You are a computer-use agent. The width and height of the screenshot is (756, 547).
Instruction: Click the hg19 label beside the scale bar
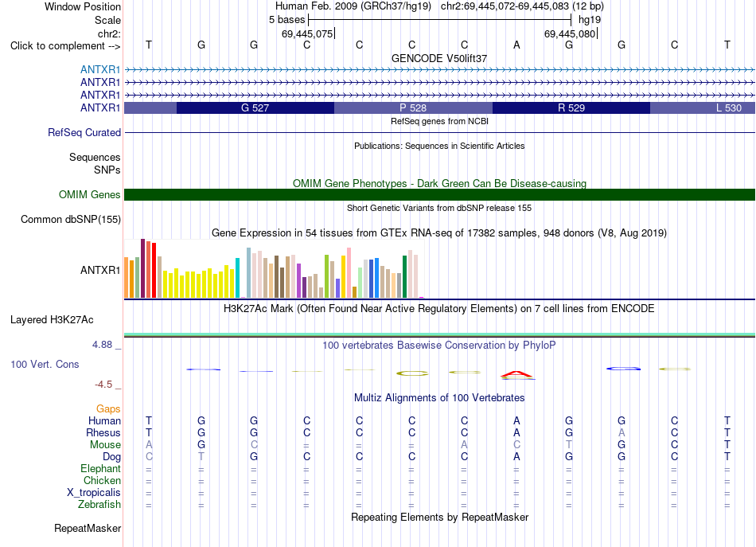click(590, 20)
